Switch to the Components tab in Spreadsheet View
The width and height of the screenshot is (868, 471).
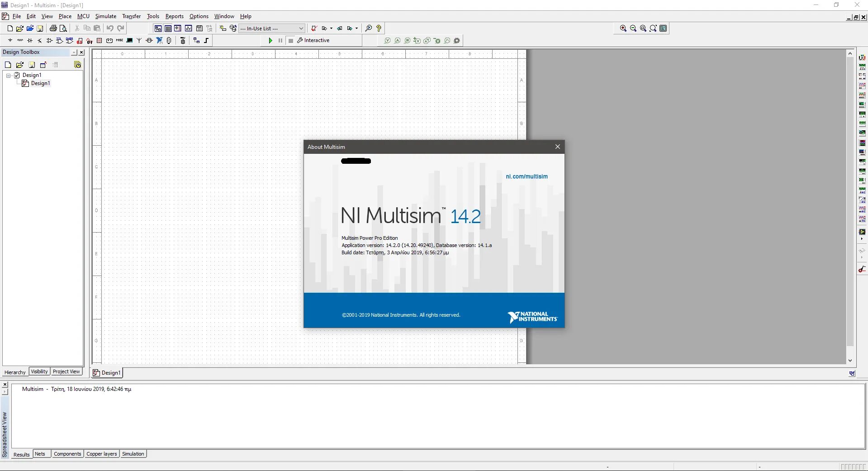tap(67, 454)
